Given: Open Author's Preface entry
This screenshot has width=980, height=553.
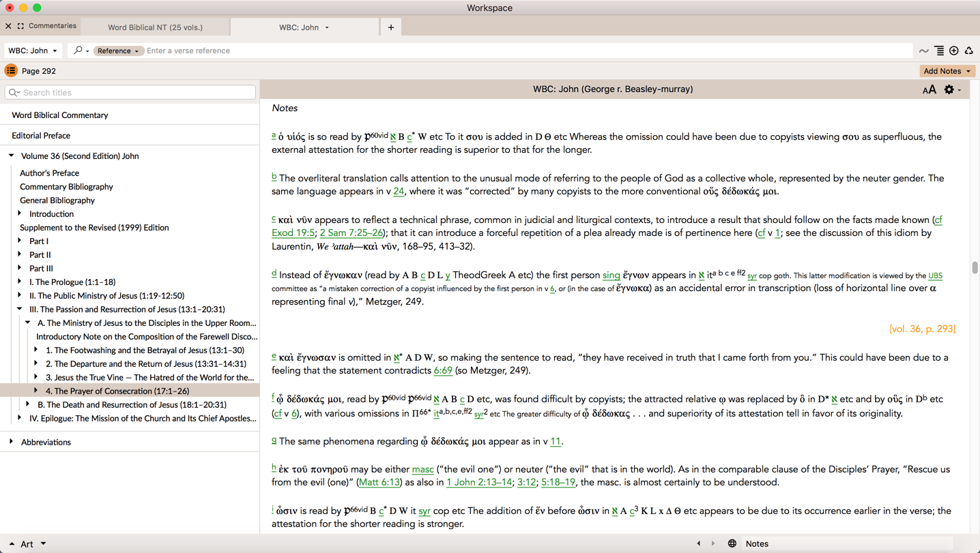Looking at the screenshot, I should [49, 173].
